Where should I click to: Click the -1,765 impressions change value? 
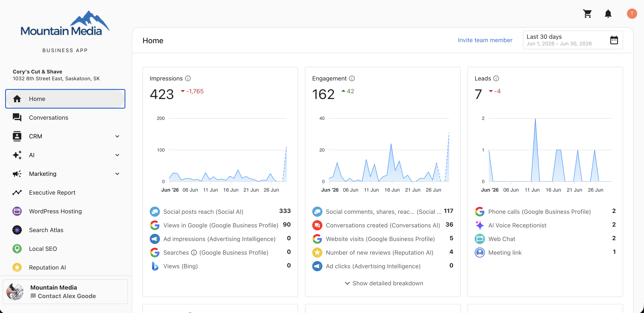[x=192, y=91]
